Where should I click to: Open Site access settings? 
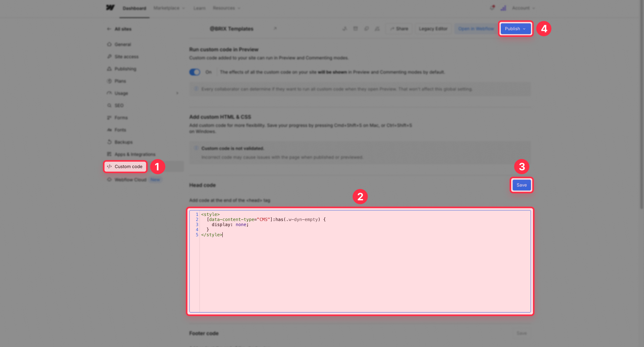pyautogui.click(x=126, y=57)
